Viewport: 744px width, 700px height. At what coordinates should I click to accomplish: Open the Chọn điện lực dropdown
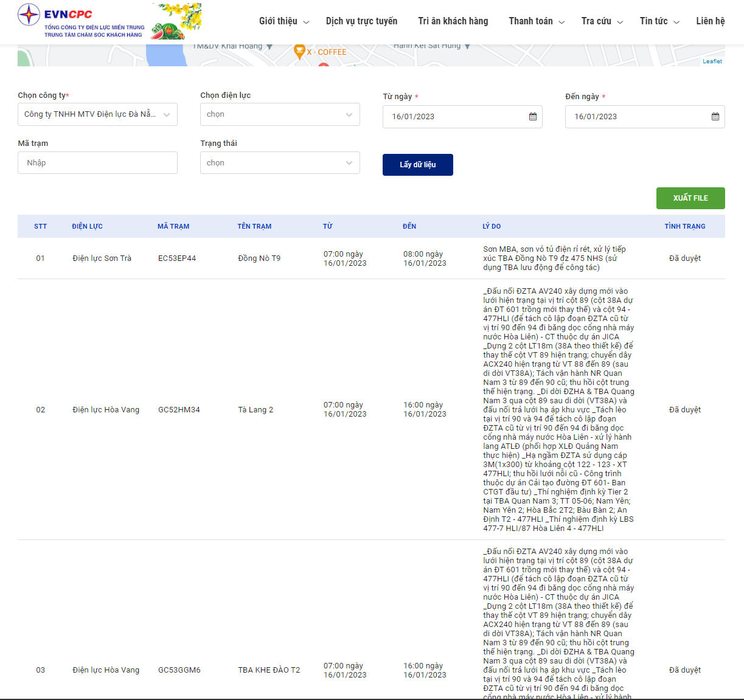coord(280,114)
